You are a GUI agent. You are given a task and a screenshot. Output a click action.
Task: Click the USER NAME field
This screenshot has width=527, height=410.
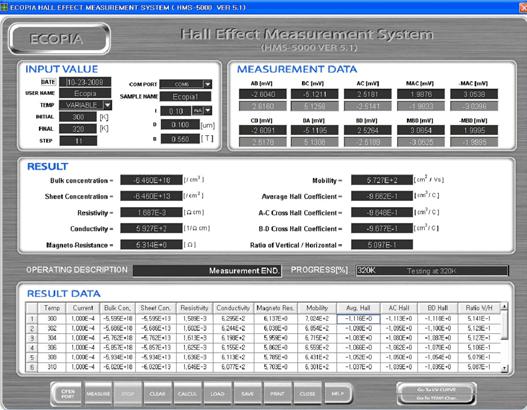coord(85,93)
